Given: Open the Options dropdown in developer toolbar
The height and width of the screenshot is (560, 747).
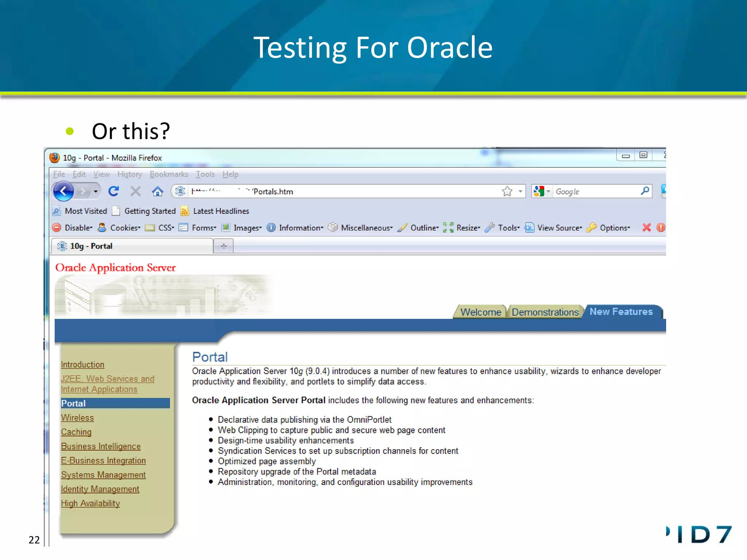Looking at the screenshot, I should tap(608, 227).
